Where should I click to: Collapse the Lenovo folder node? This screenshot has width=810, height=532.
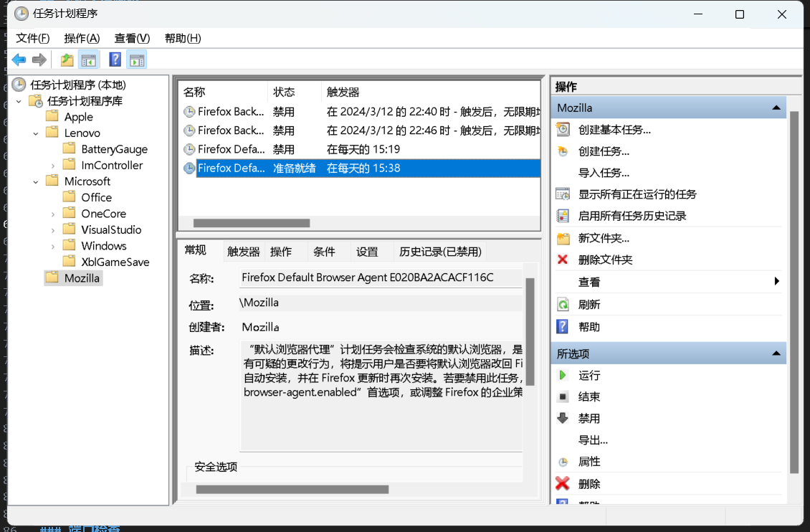(36, 134)
